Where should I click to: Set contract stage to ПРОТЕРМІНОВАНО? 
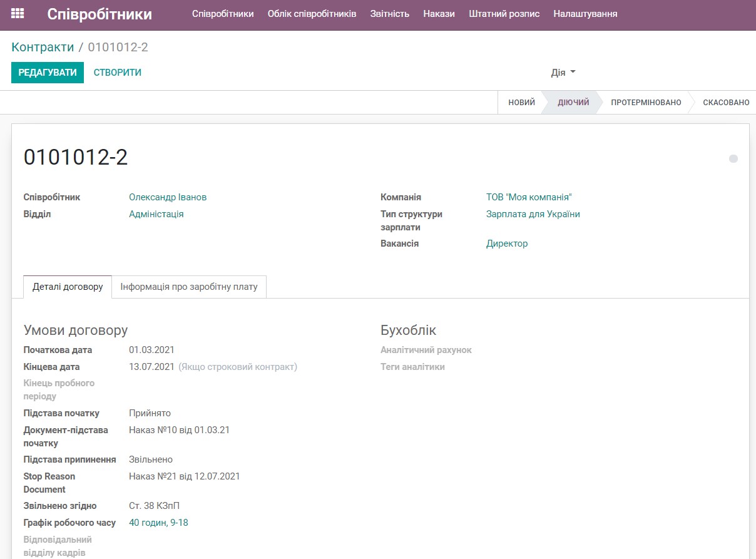click(645, 102)
